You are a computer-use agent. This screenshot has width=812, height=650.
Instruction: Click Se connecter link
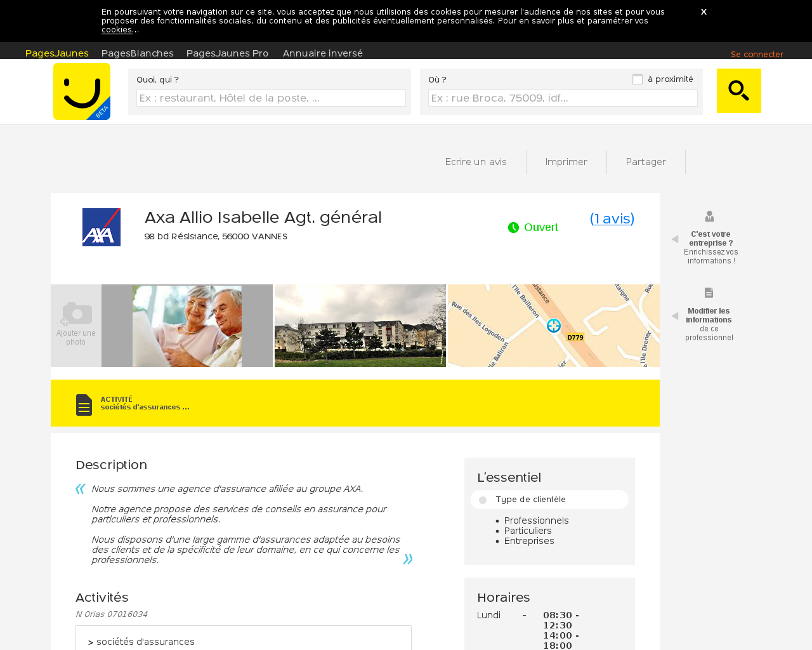pyautogui.click(x=757, y=55)
